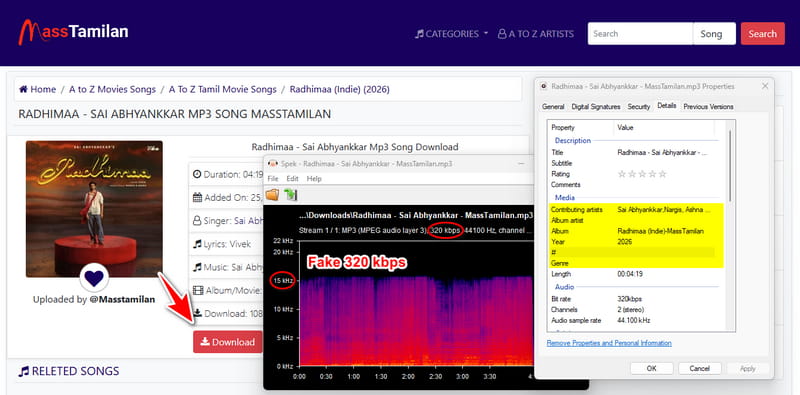800x395 pixels.
Task: Click the Cancel button in Properties
Action: pyautogui.click(x=699, y=368)
